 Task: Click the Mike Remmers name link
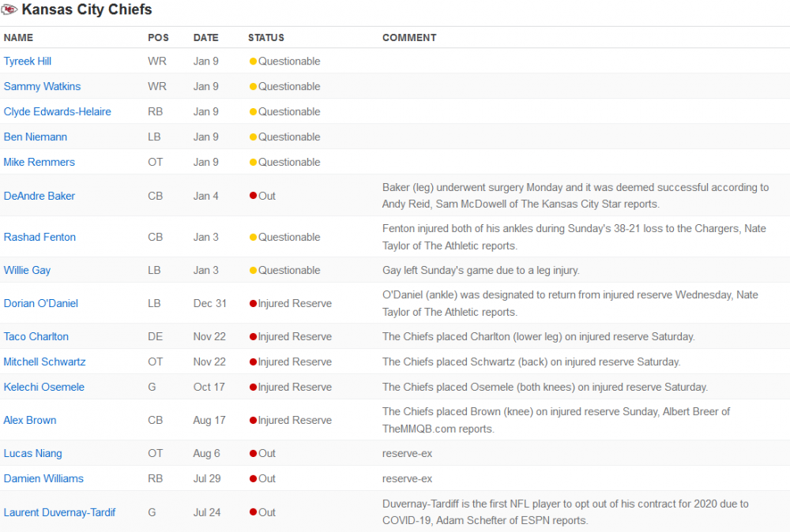(39, 162)
